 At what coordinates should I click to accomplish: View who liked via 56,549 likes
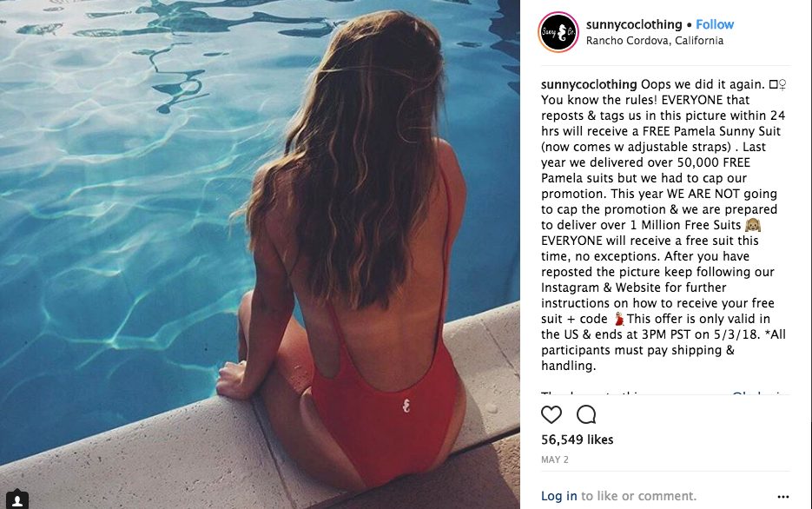pos(577,440)
